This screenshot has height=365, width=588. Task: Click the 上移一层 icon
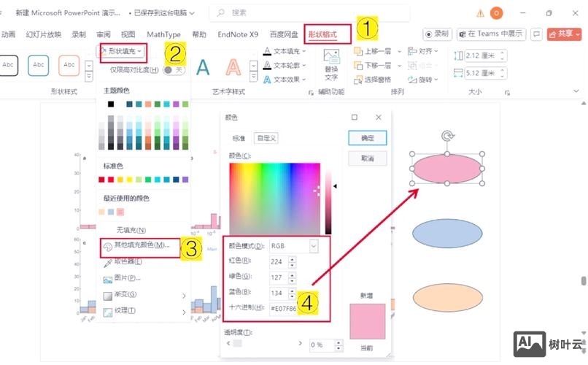(358, 51)
